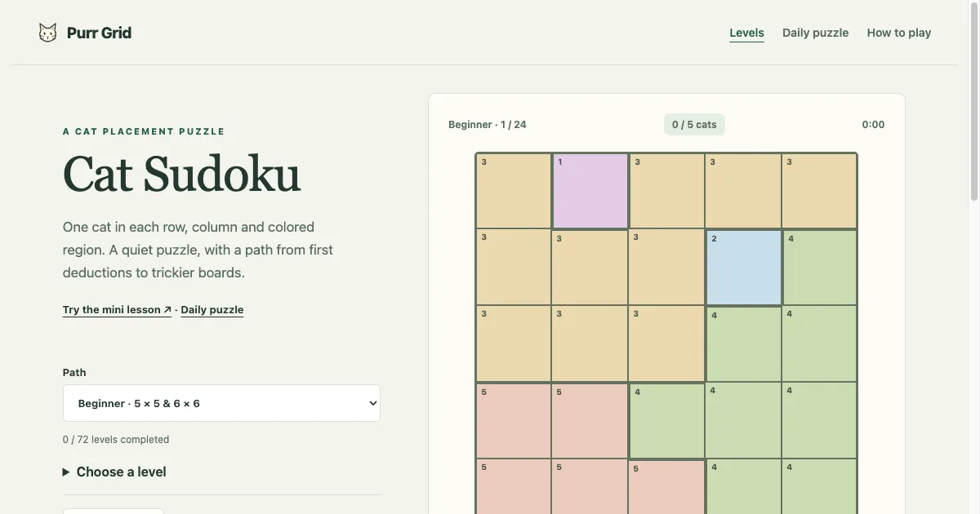Viewport: 980px width, 514px height.
Task: Click the top-left tan cell of the grid
Action: coord(514,191)
